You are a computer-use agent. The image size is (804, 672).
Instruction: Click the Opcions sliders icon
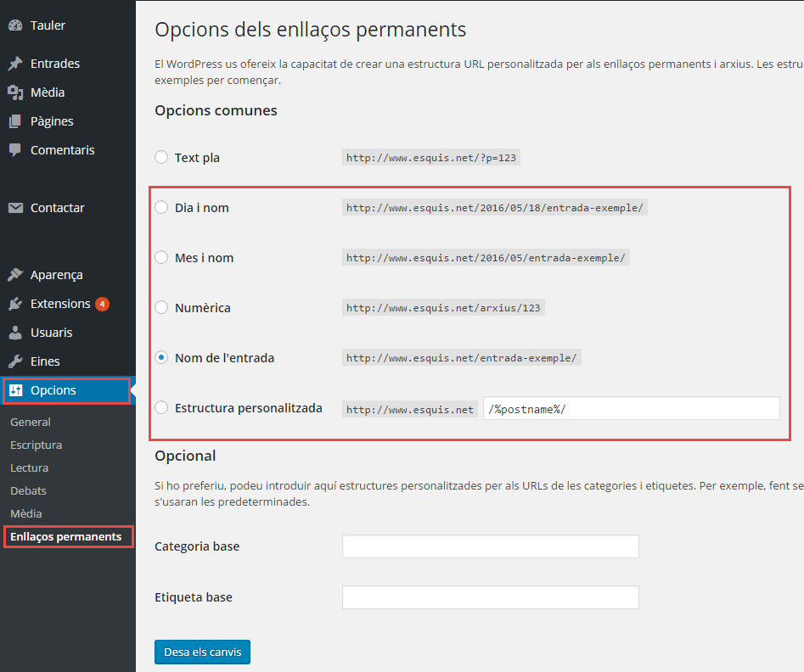click(15, 390)
